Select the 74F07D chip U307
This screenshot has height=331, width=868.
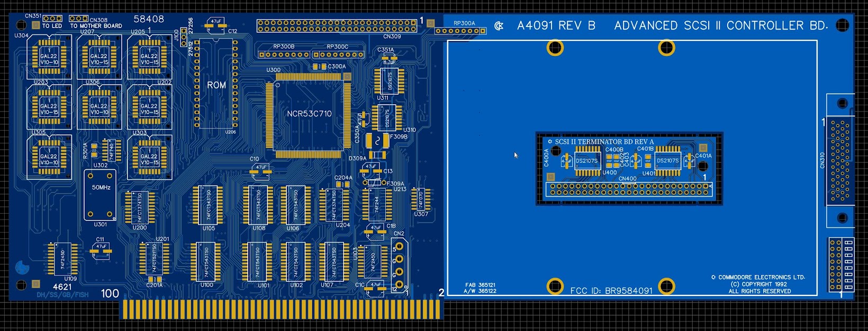pos(421,199)
